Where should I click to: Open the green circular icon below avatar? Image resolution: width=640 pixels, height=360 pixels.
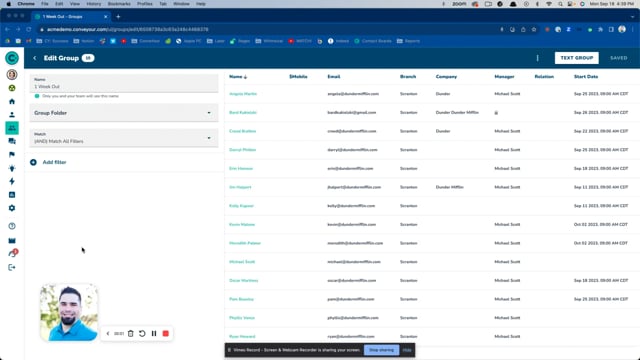click(12, 88)
